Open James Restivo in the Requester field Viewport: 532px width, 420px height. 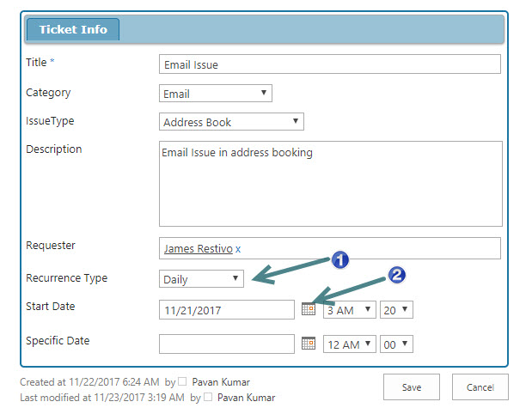tap(198, 249)
